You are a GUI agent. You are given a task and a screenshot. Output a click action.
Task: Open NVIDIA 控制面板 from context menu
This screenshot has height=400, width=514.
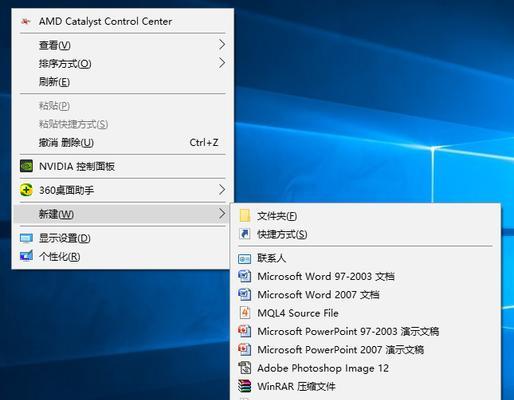123,166
